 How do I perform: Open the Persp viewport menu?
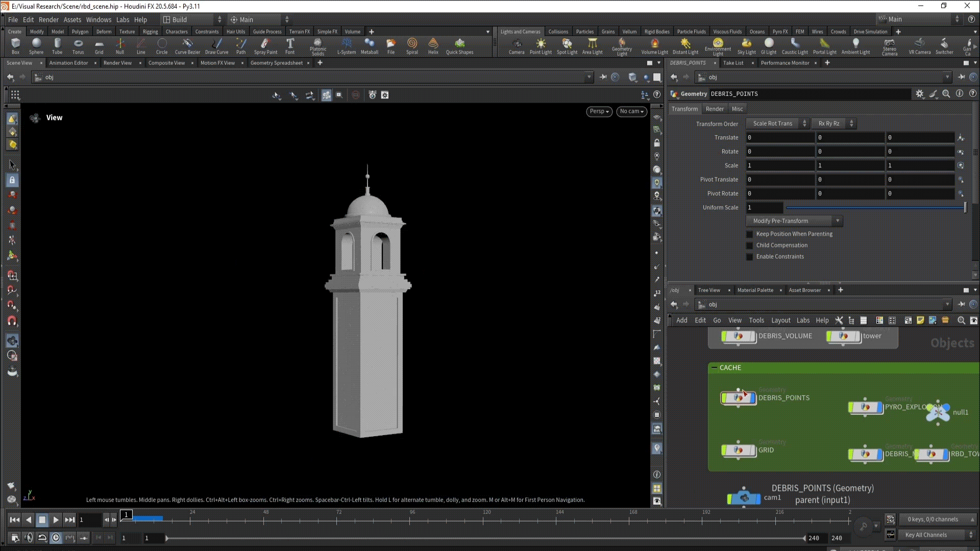[x=599, y=111]
